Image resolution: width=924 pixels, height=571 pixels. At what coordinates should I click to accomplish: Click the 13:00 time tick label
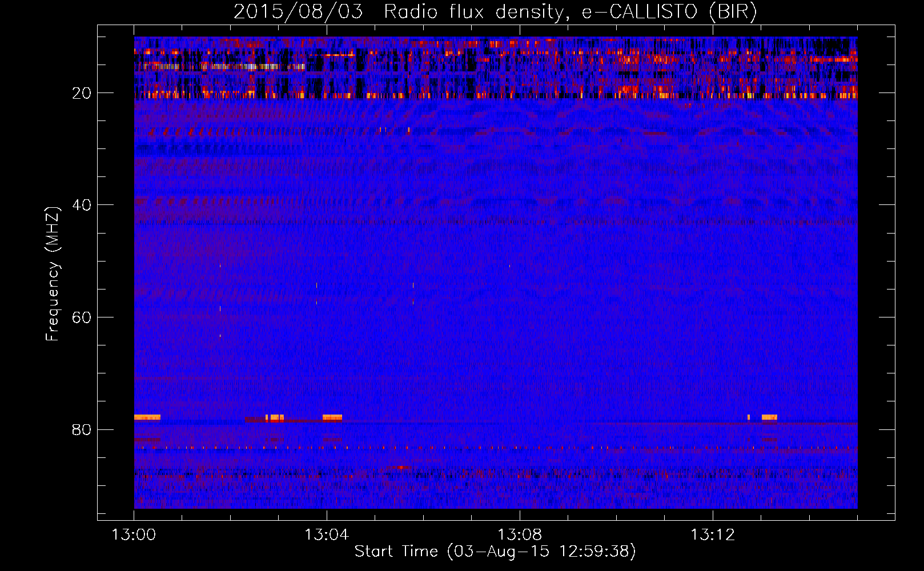(134, 535)
